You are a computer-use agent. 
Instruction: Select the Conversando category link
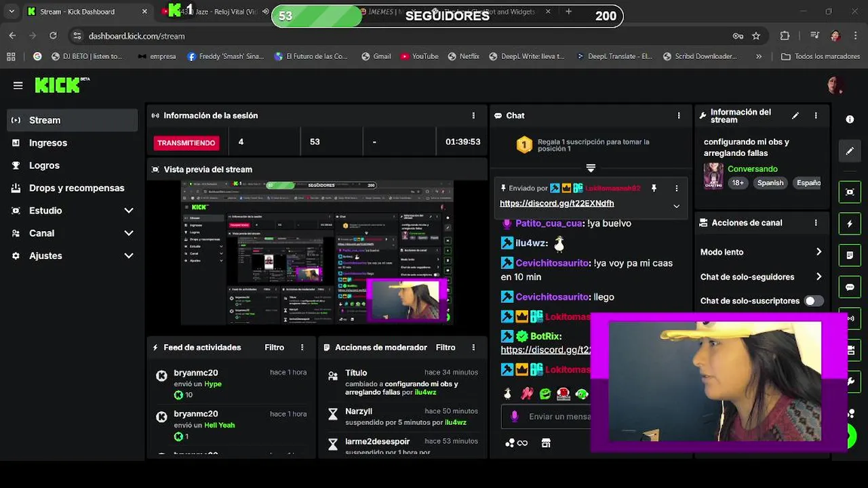click(x=753, y=169)
